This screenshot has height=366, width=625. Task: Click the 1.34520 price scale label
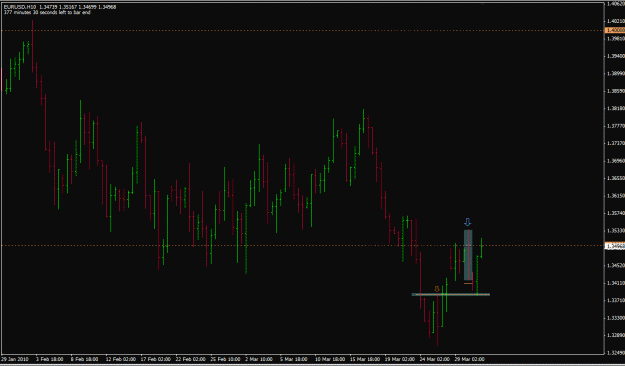615,266
